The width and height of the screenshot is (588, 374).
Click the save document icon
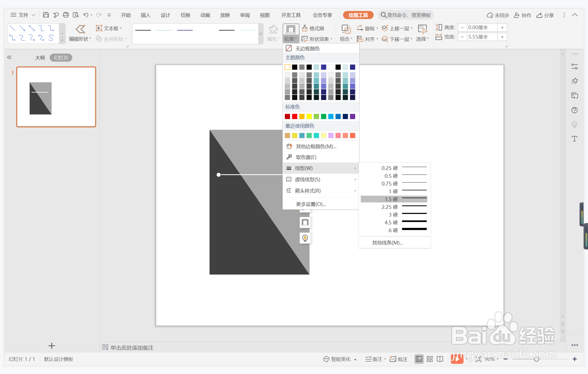[46, 15]
